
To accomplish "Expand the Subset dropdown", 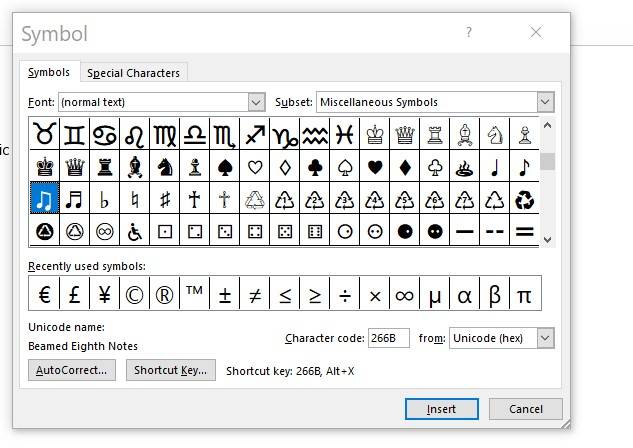I will (545, 102).
